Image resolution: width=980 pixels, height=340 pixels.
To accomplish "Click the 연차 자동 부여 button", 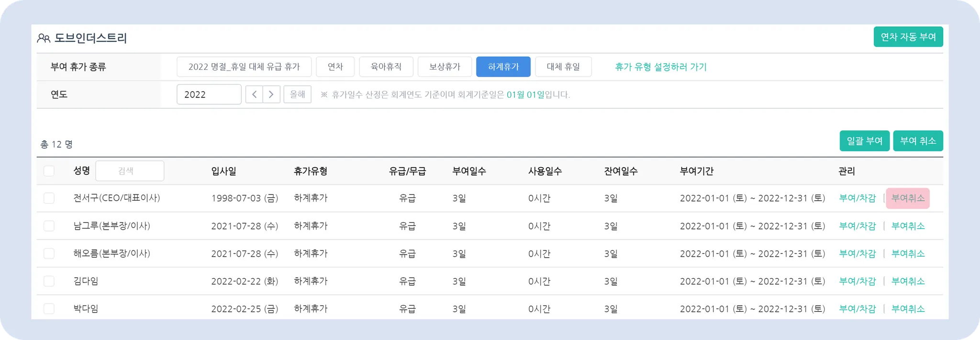I will (x=908, y=37).
